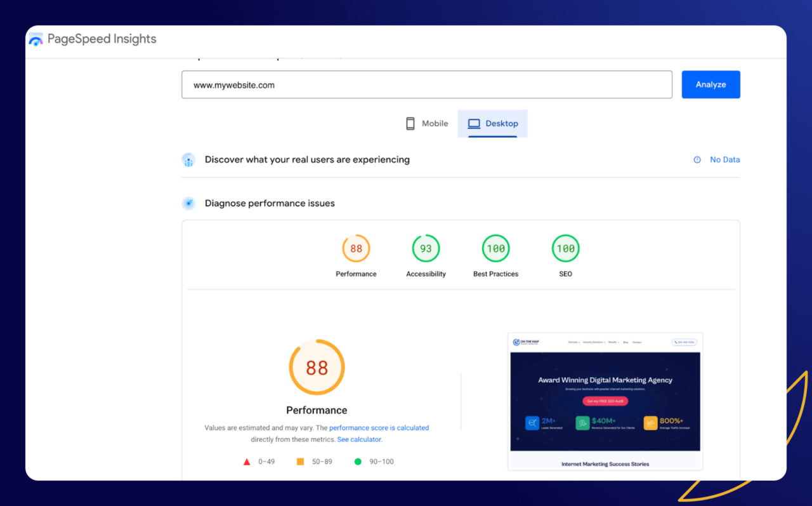Select the Best Practices score gauge 100
The height and width of the screenshot is (506, 812).
point(495,249)
